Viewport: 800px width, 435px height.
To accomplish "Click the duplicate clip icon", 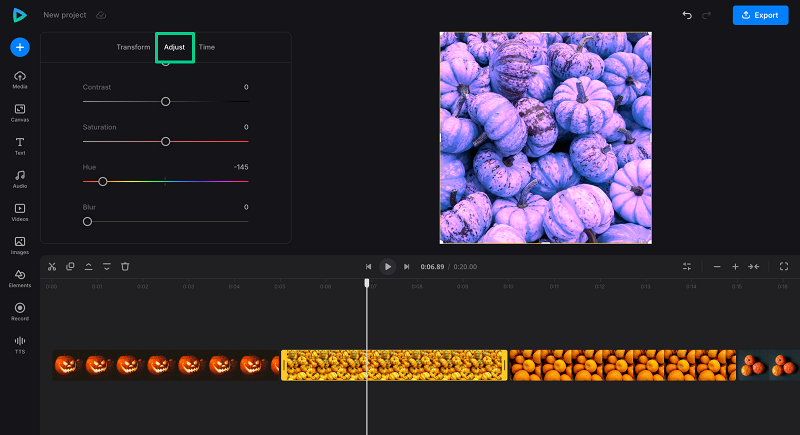I will (70, 266).
